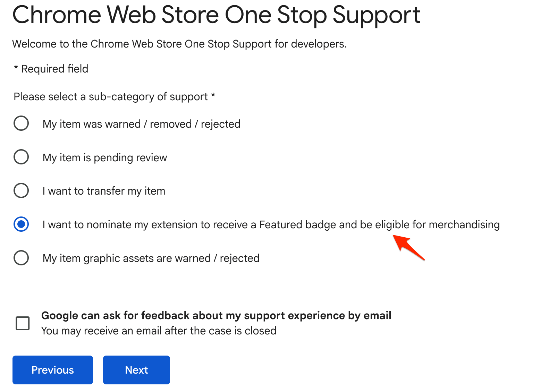This screenshot has width=549, height=392.
Task: Continue to the next form step
Action: click(x=136, y=370)
